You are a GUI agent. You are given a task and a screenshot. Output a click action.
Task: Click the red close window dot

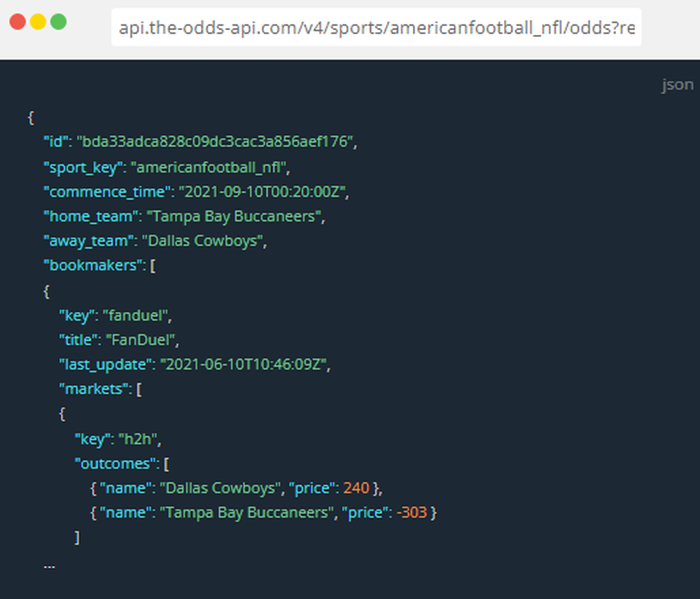point(18,22)
